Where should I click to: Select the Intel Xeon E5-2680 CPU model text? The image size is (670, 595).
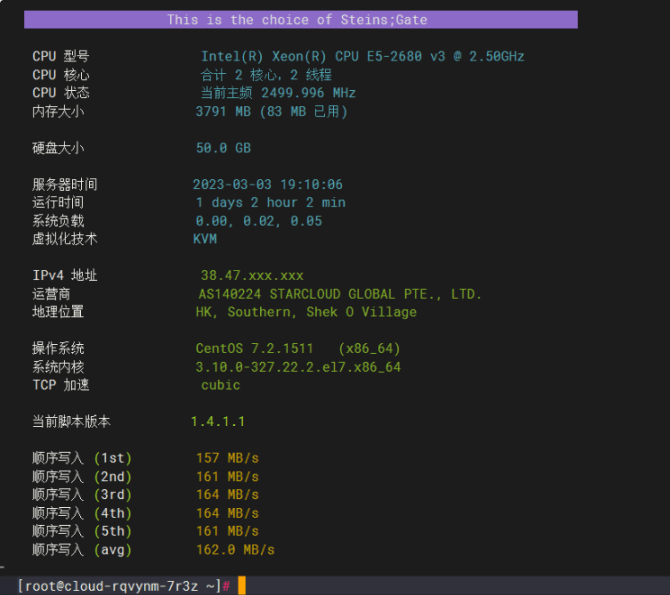point(362,57)
